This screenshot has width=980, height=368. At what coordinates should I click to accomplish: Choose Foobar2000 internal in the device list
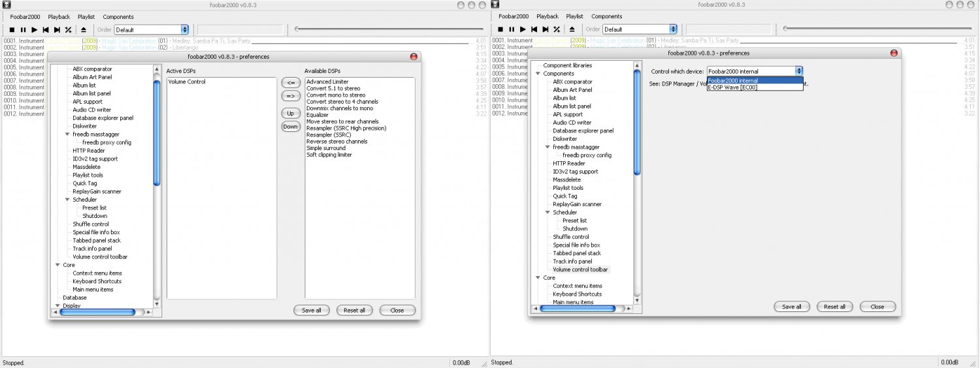click(x=755, y=80)
